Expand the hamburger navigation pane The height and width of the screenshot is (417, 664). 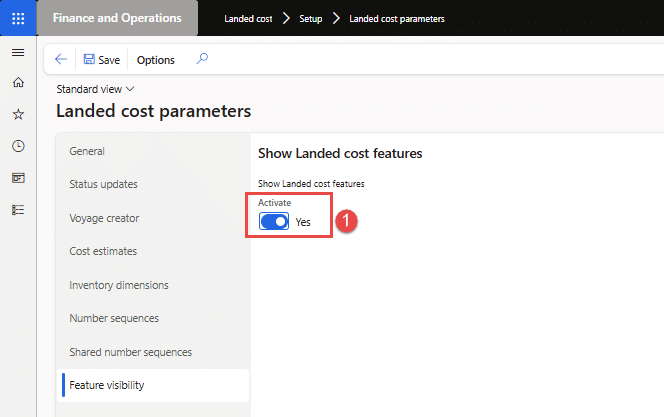click(18, 52)
